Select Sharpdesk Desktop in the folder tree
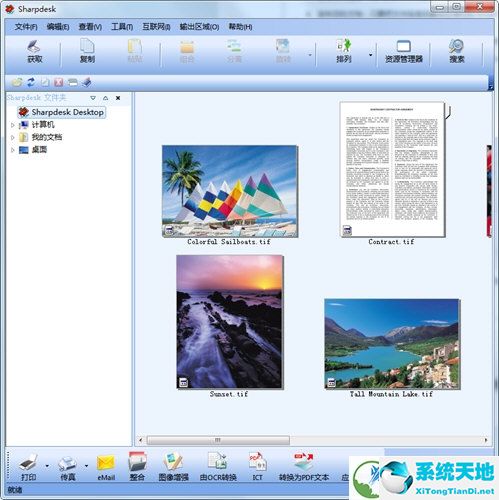The width and height of the screenshot is (499, 500). click(x=62, y=112)
